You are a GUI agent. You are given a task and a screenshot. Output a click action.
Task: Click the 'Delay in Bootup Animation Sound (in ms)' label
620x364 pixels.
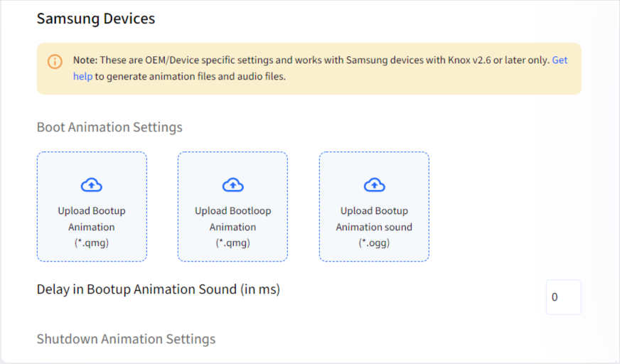(x=159, y=289)
